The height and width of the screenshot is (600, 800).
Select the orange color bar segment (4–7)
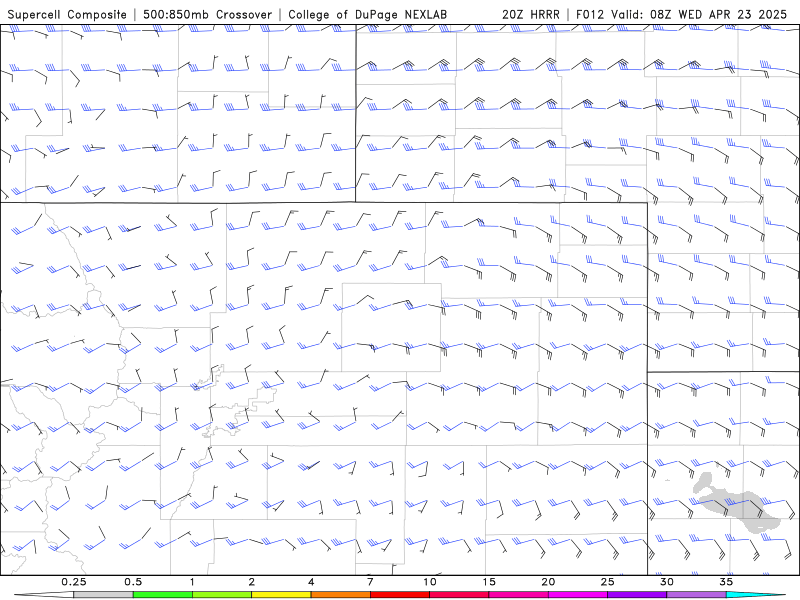click(340, 595)
